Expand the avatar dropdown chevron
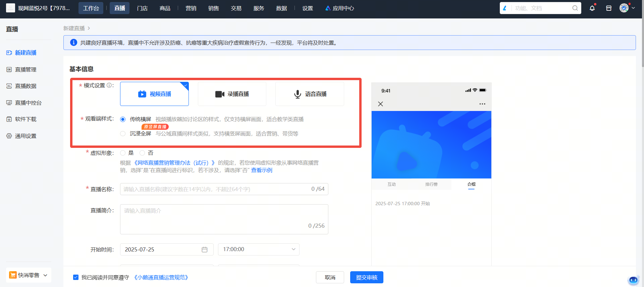 coord(633,8)
